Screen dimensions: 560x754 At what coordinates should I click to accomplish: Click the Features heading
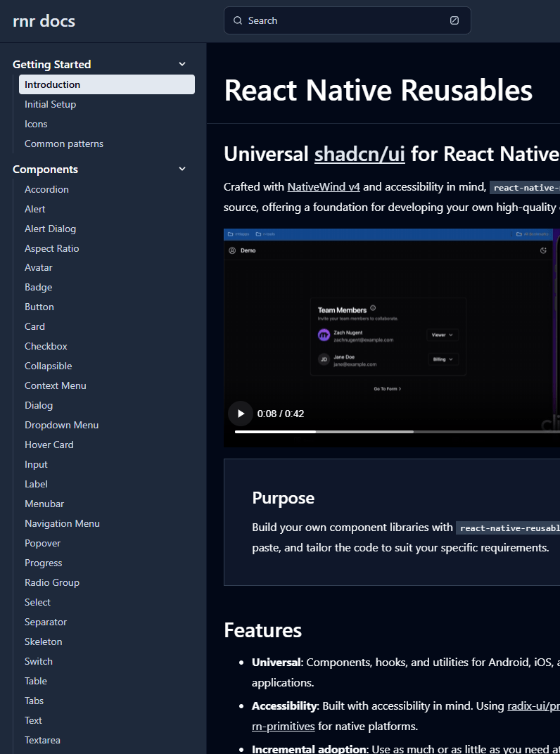(x=262, y=630)
